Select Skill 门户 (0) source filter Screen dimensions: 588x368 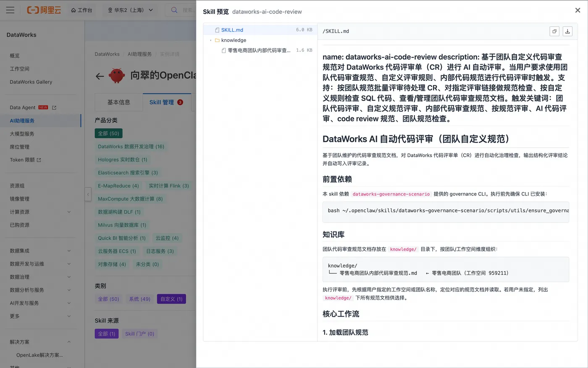coord(140,334)
